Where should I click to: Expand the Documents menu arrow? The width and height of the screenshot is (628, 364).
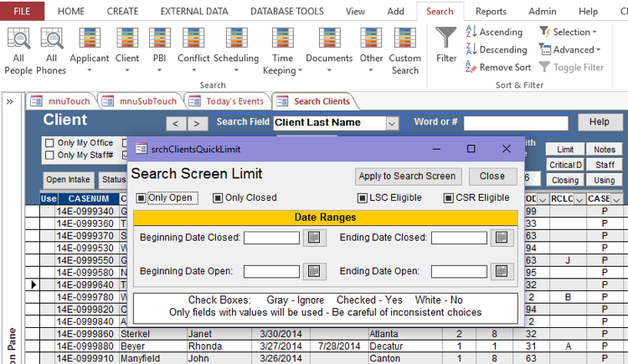(x=329, y=70)
